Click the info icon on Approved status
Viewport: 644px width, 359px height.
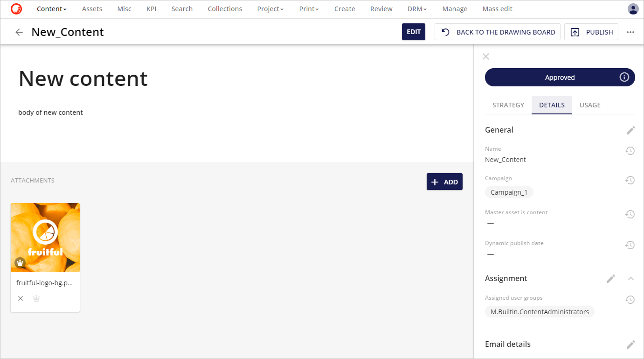624,77
